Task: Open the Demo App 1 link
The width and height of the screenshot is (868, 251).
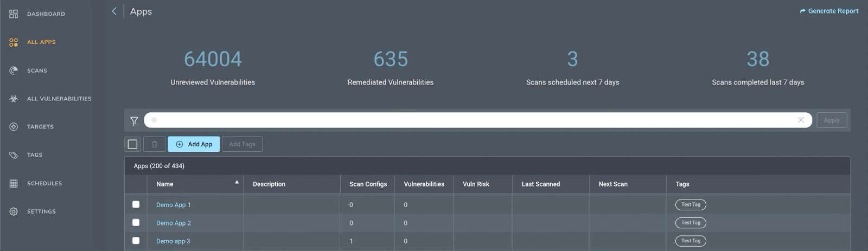Action: (173, 205)
